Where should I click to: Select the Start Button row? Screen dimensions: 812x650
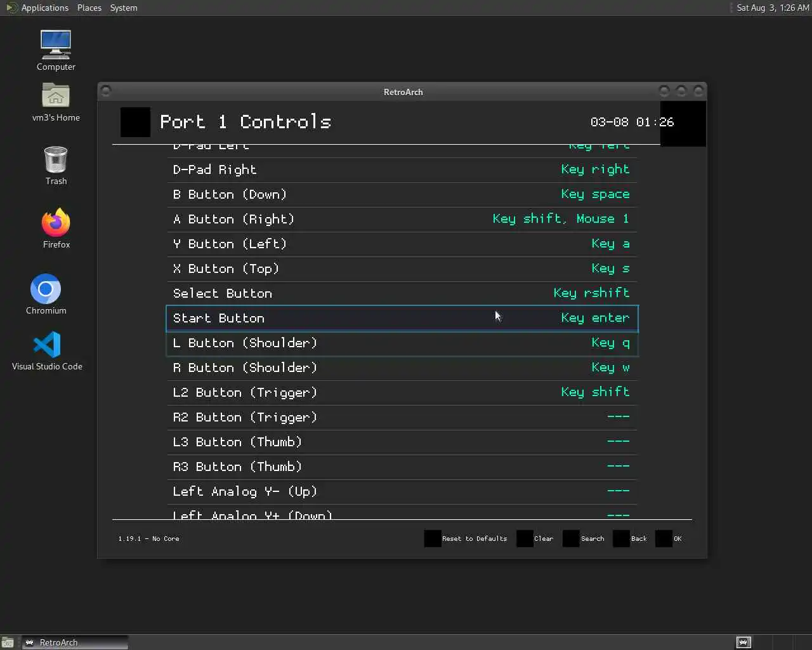402,318
